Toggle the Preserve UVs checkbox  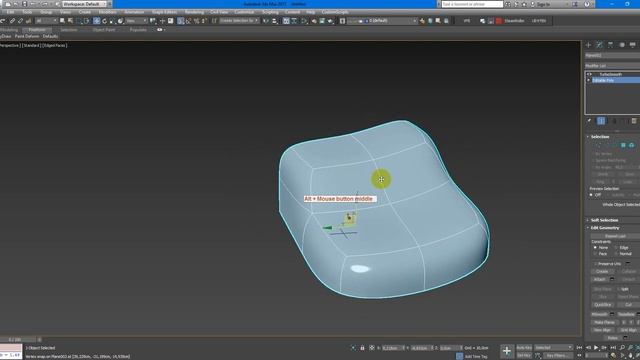tap(595, 264)
